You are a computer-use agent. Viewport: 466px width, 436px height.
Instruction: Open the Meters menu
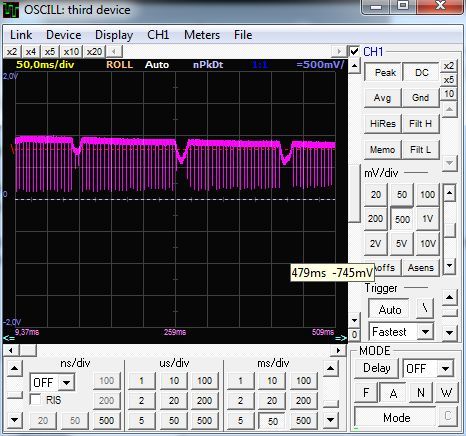(x=202, y=35)
